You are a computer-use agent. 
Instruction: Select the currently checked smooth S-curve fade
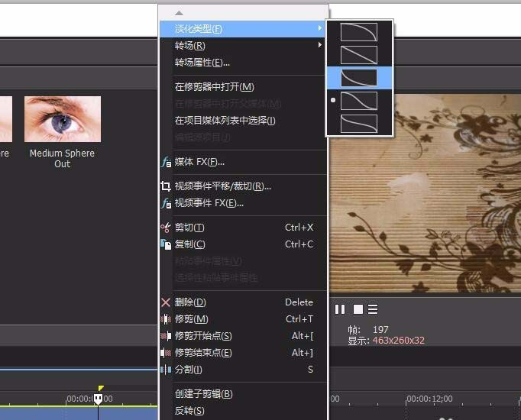[359, 100]
